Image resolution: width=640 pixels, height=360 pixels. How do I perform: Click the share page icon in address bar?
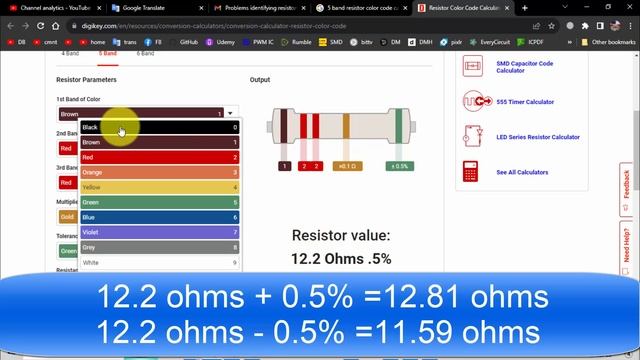coord(536,26)
